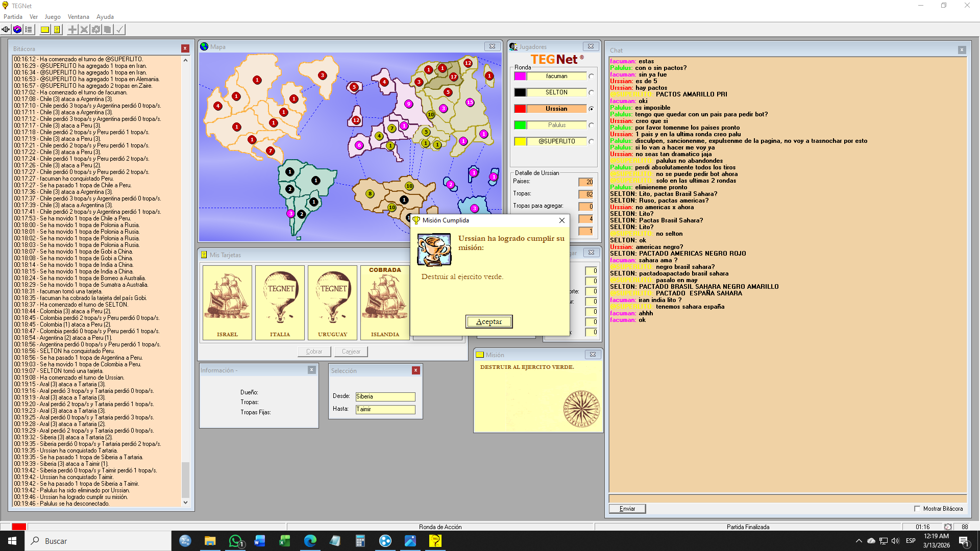The height and width of the screenshot is (551, 980).
Task: Click the checkmark end-turn toolbar icon
Action: point(119,30)
